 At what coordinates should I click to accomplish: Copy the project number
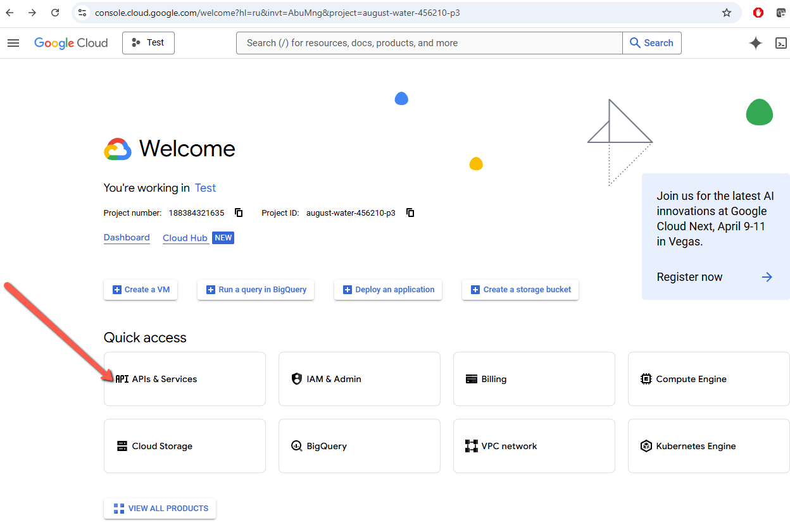click(x=239, y=213)
